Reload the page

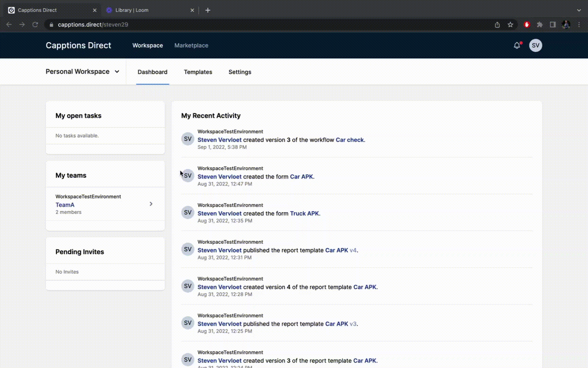[35, 25]
